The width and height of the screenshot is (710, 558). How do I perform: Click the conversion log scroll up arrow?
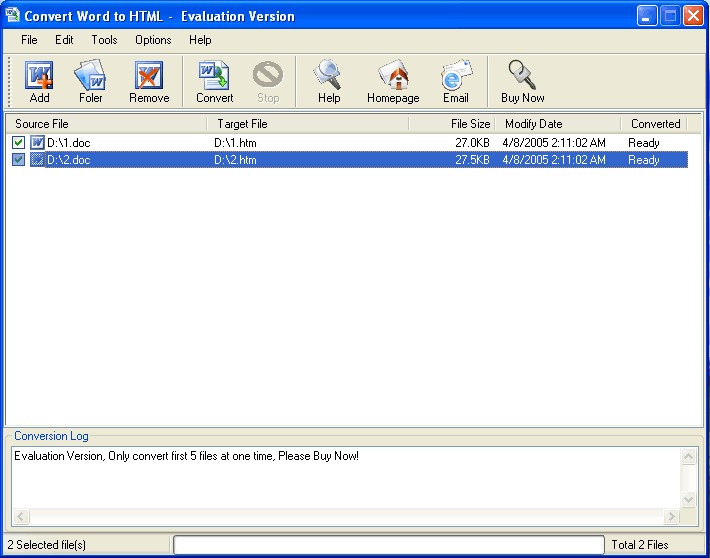point(688,456)
